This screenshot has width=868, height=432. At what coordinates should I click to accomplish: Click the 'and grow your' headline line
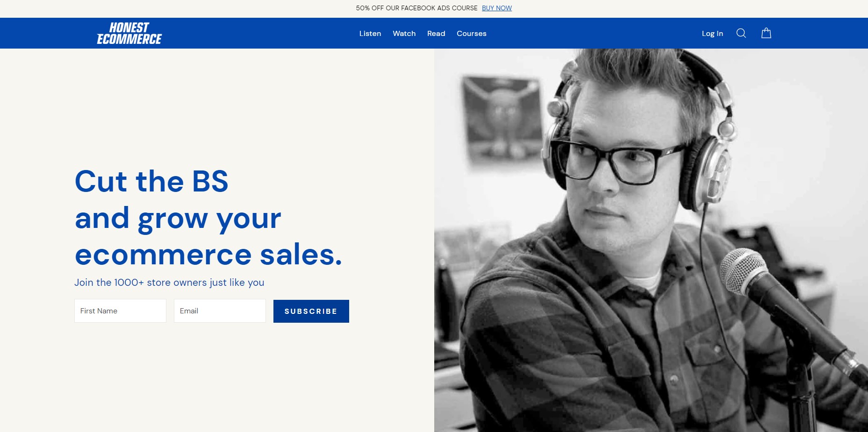(x=178, y=219)
